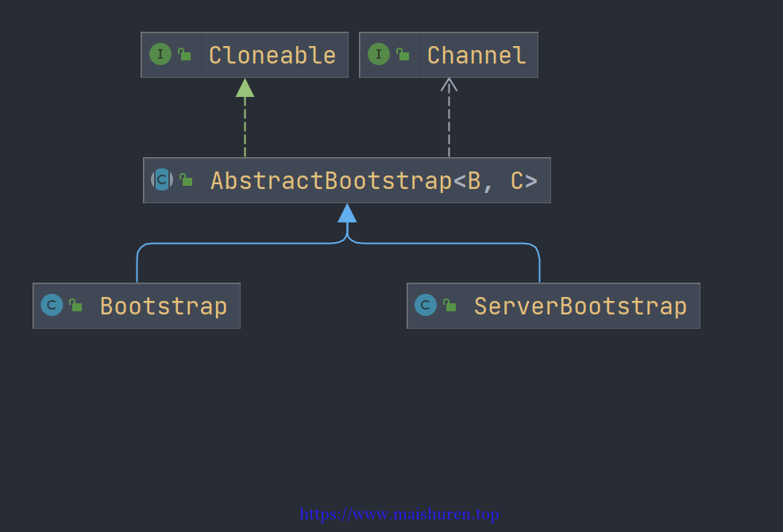The height and width of the screenshot is (532, 783).
Task: Click the ServerBootstrap class icon
Action: pos(426,305)
